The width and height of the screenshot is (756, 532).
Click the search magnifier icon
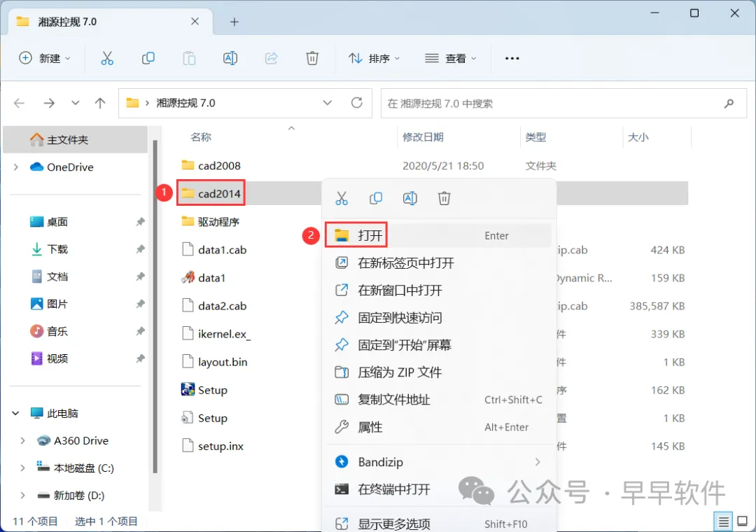[x=729, y=103]
